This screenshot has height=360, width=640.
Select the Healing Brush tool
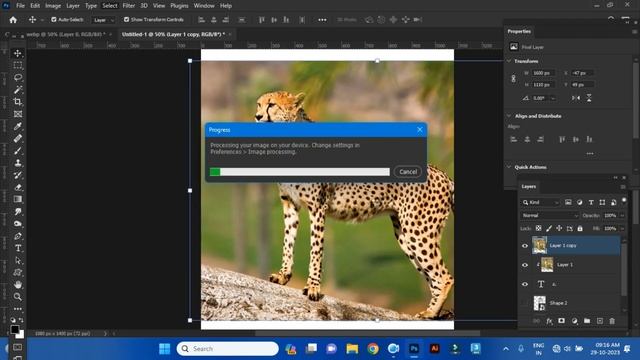(18, 138)
